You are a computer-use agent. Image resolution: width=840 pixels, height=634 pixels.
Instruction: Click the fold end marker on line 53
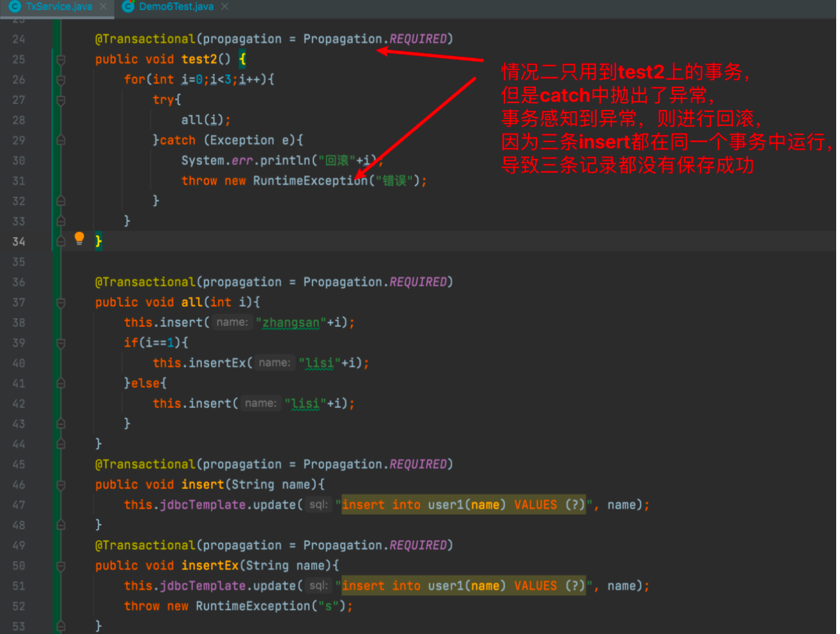tap(61, 626)
